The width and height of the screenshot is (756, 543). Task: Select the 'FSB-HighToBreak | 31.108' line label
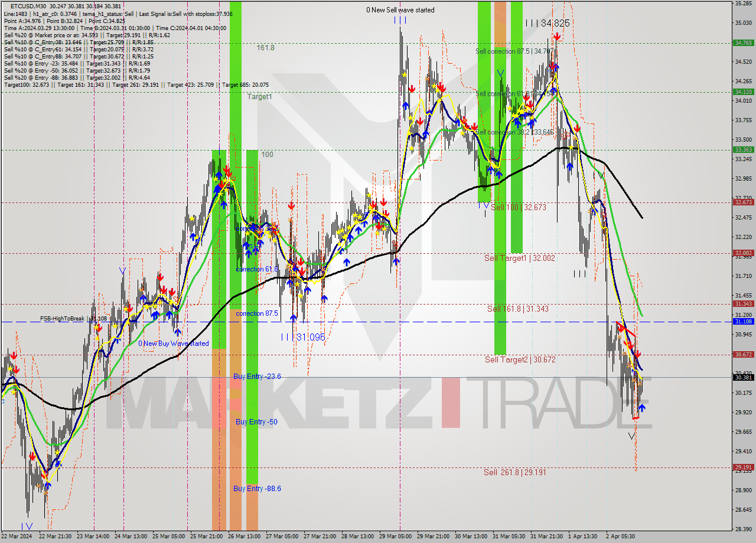pyautogui.click(x=73, y=319)
